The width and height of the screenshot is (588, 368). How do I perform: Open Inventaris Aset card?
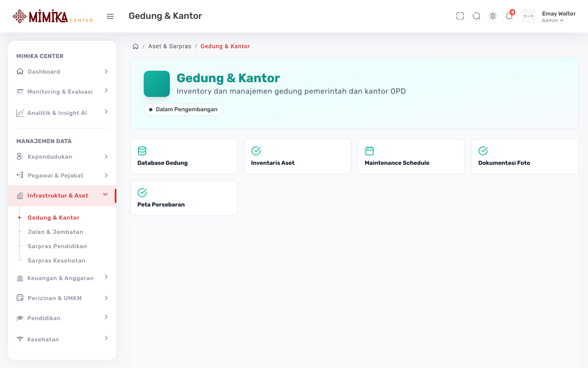(x=298, y=157)
